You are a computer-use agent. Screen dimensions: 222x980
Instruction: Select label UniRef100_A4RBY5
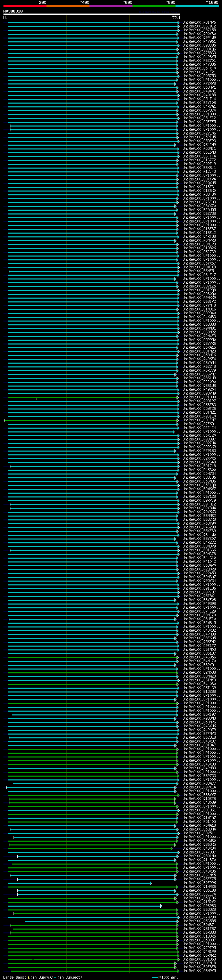(x=199, y=57)
